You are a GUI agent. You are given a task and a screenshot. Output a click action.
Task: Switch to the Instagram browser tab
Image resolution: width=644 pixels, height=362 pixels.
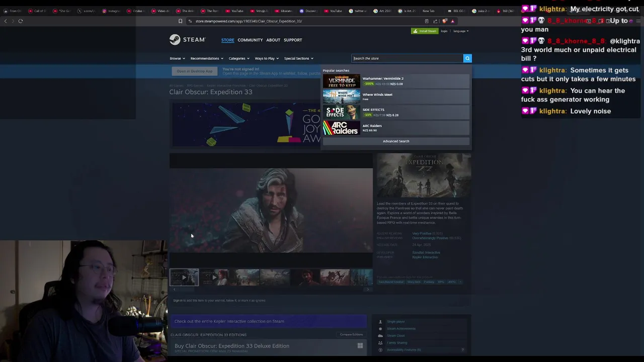[x=111, y=11]
